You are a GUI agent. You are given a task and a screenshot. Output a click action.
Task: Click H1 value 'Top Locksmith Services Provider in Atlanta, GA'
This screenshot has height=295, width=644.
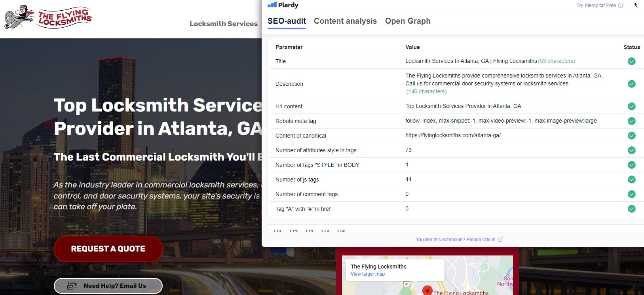tap(463, 106)
